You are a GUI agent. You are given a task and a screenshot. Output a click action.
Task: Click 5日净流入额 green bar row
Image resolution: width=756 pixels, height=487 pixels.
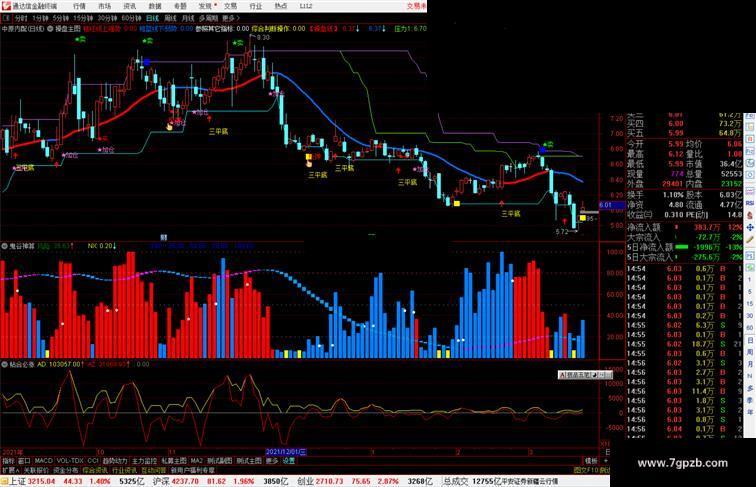point(684,247)
